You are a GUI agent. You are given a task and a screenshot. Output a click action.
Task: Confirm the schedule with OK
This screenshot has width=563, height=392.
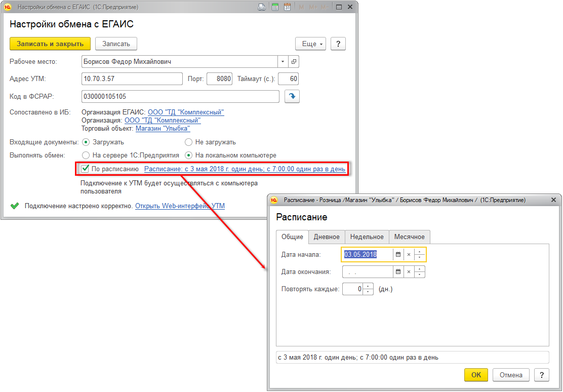coord(476,375)
